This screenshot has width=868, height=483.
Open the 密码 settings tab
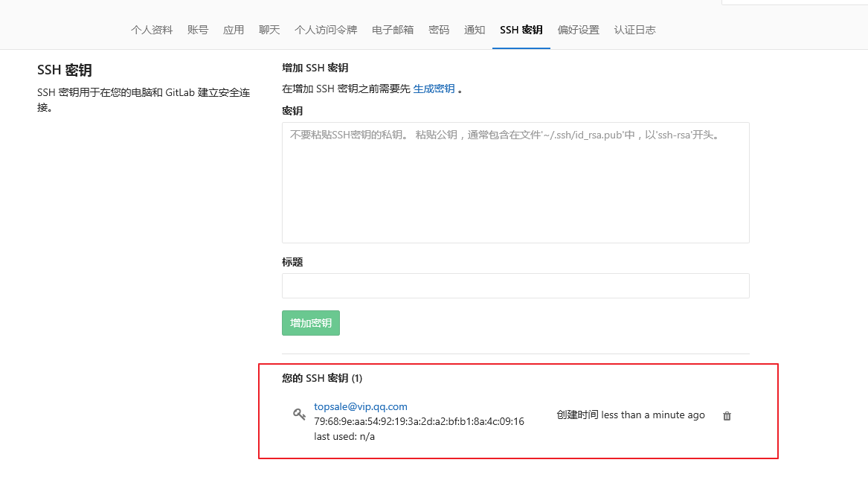point(439,30)
